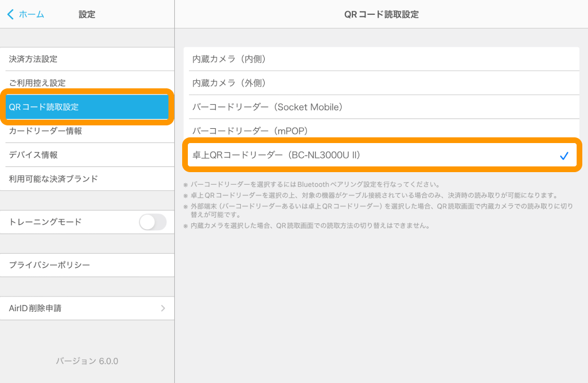Open カードリーダー情報 in the sidebar
The height and width of the screenshot is (383, 588).
[x=46, y=131]
